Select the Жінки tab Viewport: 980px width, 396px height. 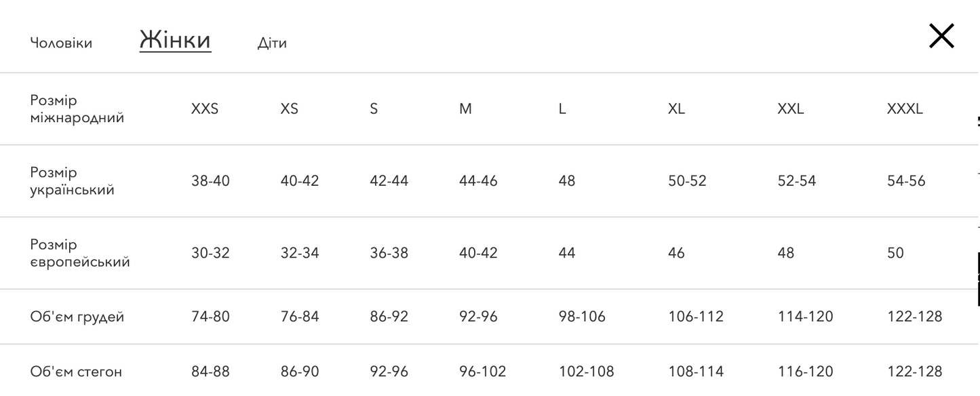pos(175,40)
